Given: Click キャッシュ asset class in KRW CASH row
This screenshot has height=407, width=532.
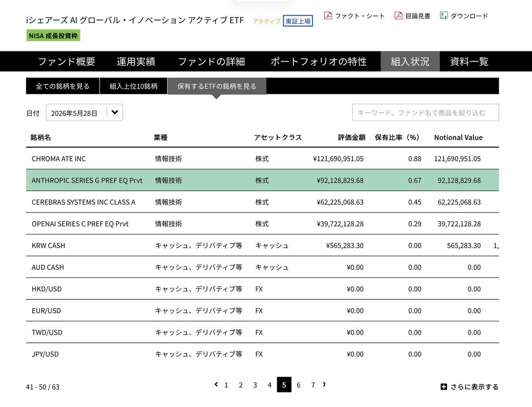Looking at the screenshot, I should pos(272,246).
